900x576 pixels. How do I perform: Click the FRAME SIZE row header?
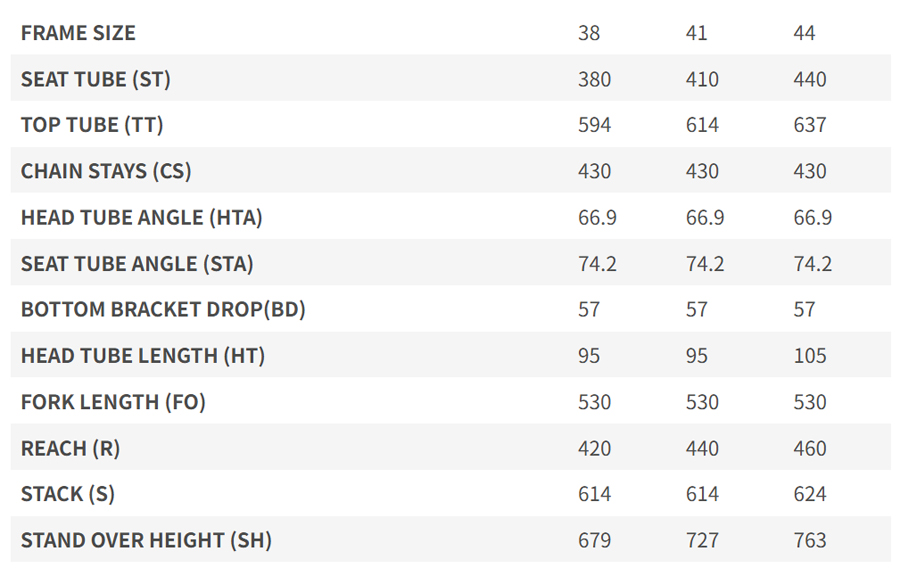click(78, 33)
